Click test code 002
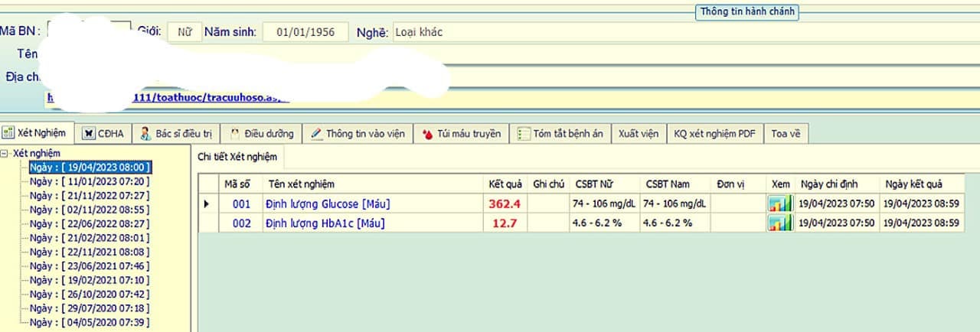 241,223
